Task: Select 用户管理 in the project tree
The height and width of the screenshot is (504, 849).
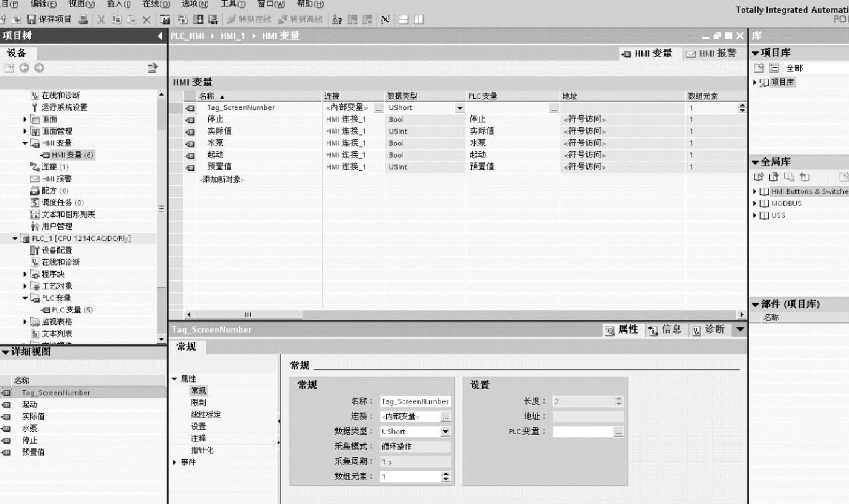Action: [x=57, y=226]
